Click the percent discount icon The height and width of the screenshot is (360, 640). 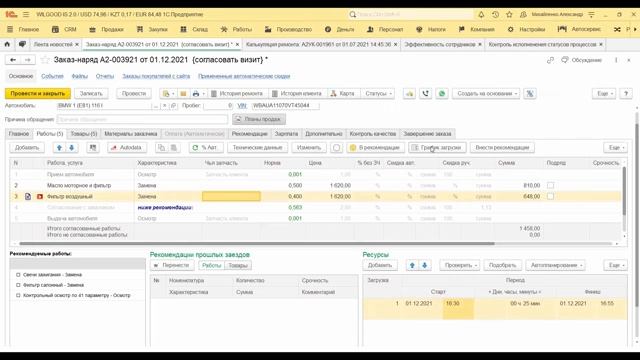[x=530, y=93]
